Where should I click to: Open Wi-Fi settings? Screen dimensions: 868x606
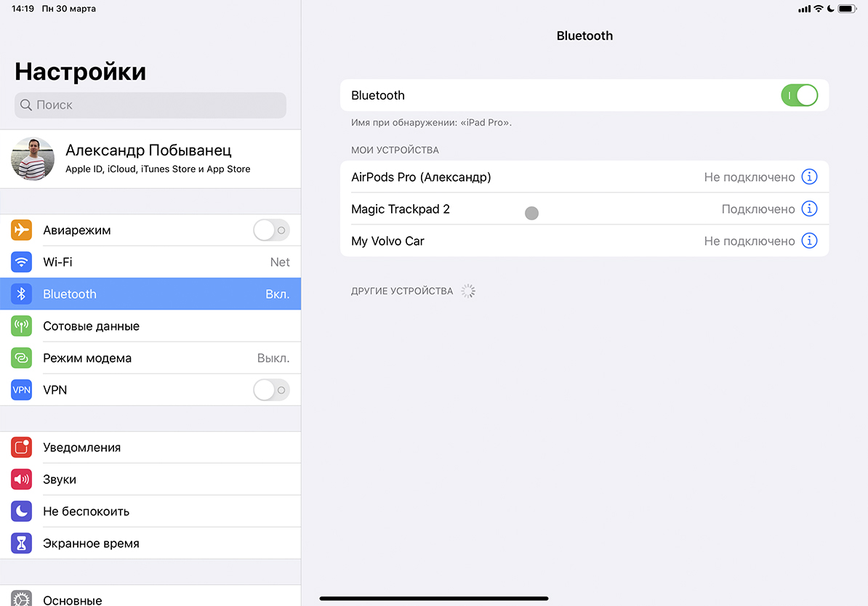pyautogui.click(x=150, y=262)
